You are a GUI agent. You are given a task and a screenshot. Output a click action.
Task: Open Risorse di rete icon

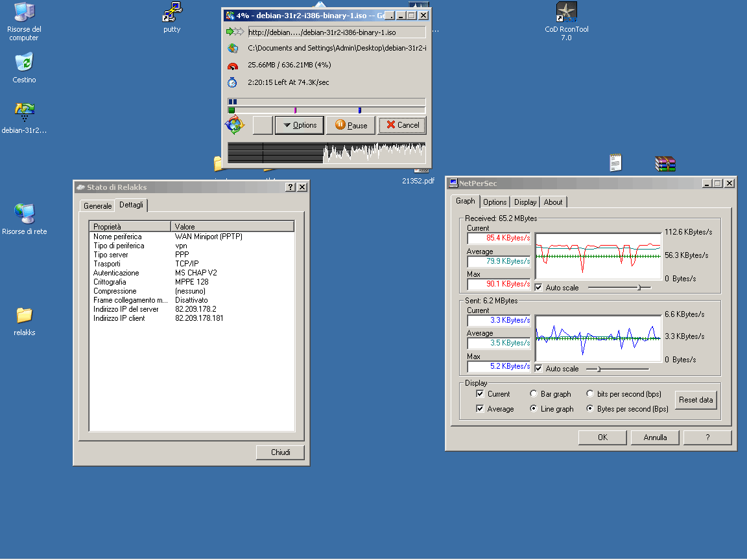[x=24, y=214]
